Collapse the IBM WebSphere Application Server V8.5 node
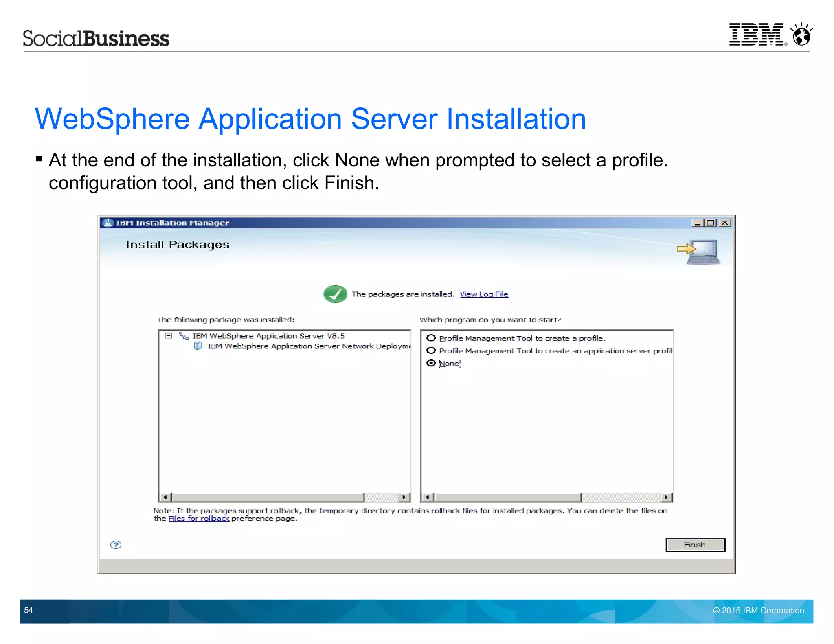 tap(168, 336)
